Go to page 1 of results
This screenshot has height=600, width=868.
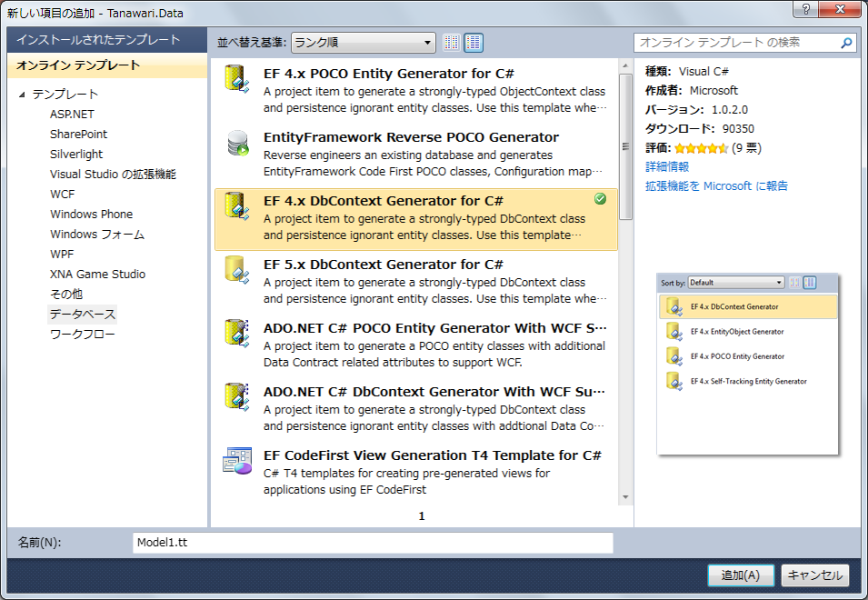click(x=422, y=515)
